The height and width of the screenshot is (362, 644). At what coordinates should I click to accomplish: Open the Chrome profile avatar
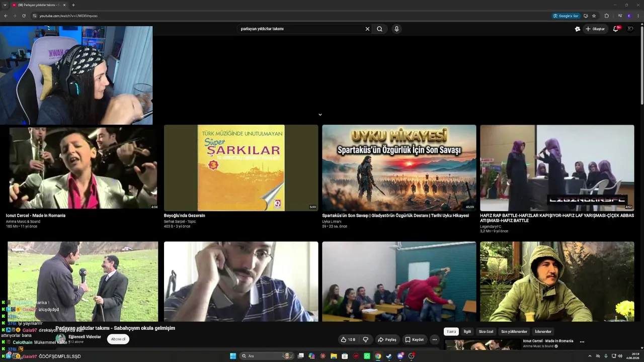(629, 16)
